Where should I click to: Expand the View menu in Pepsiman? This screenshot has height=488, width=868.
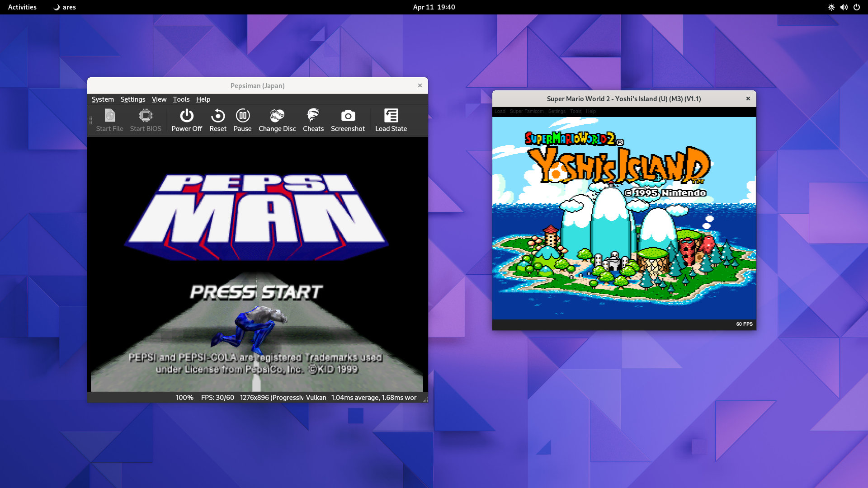click(159, 99)
